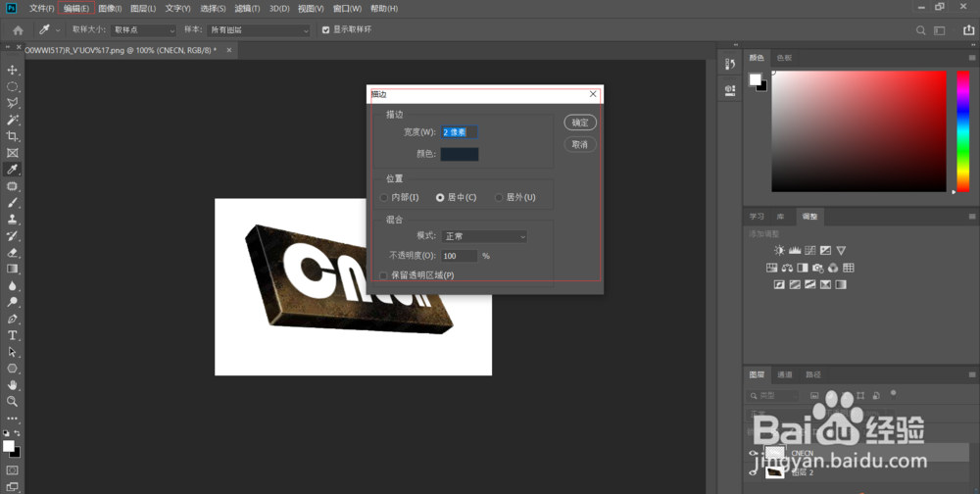This screenshot has width=980, height=494.
Task: Select the Pen tool
Action: (12, 319)
